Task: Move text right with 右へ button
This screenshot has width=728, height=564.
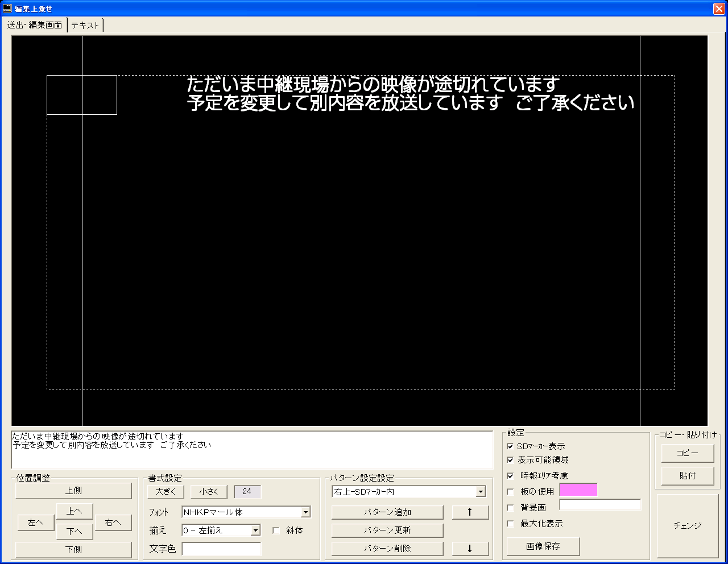Action: (113, 522)
